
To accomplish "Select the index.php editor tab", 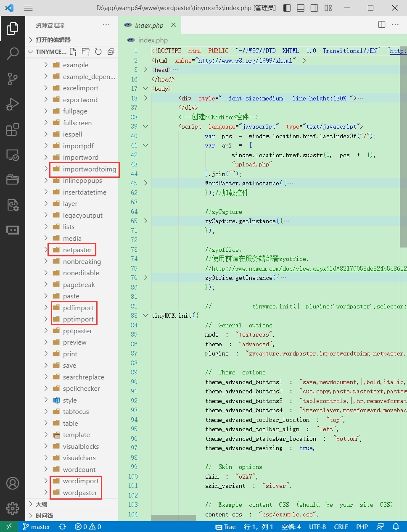I will click(149, 25).
